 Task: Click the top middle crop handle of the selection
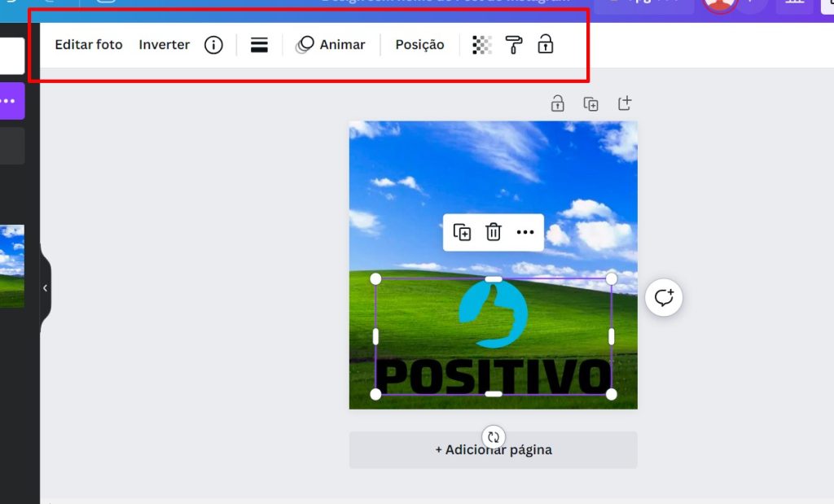(x=494, y=279)
